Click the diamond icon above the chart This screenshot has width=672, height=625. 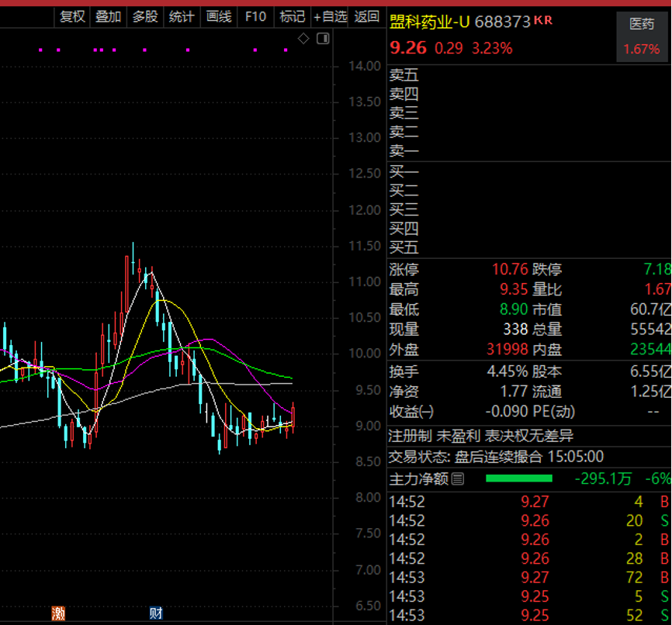click(303, 38)
